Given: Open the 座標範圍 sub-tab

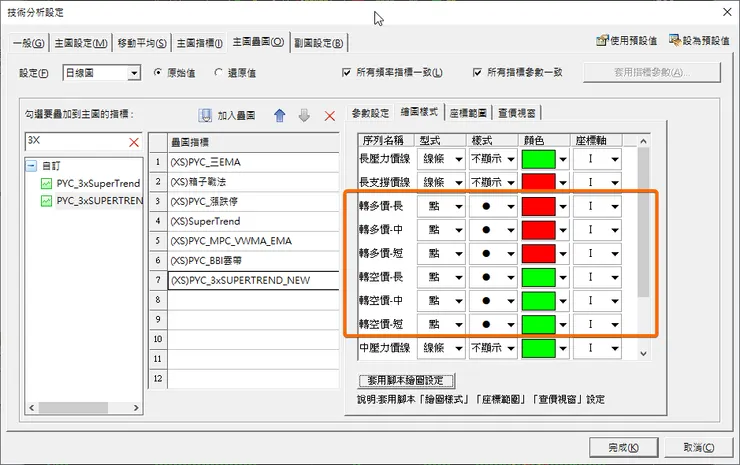Looking at the screenshot, I should (468, 113).
